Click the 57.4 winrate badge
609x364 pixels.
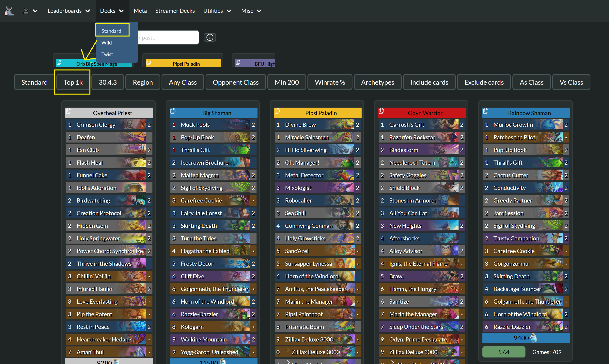click(504, 352)
